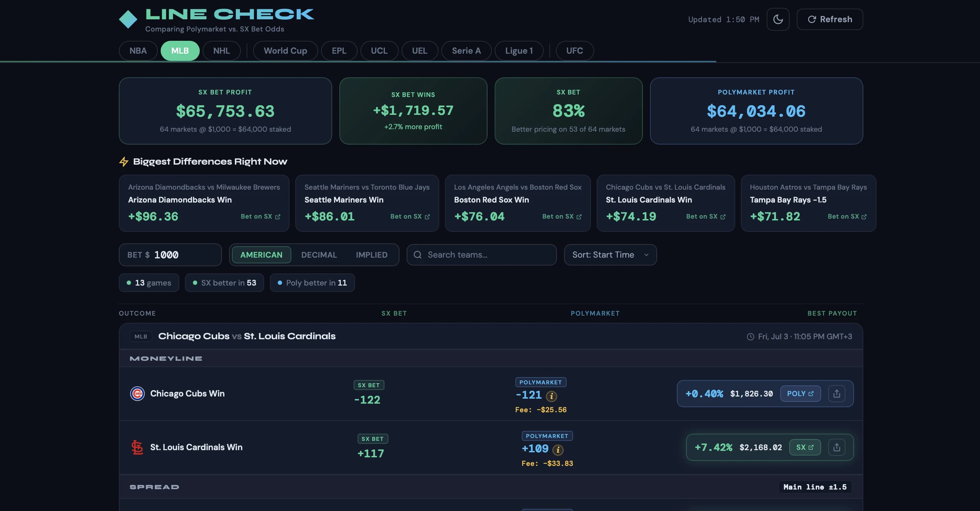Viewport: 980px width, 511px height.
Task: Select AMERICAN odds format
Action: pyautogui.click(x=261, y=255)
